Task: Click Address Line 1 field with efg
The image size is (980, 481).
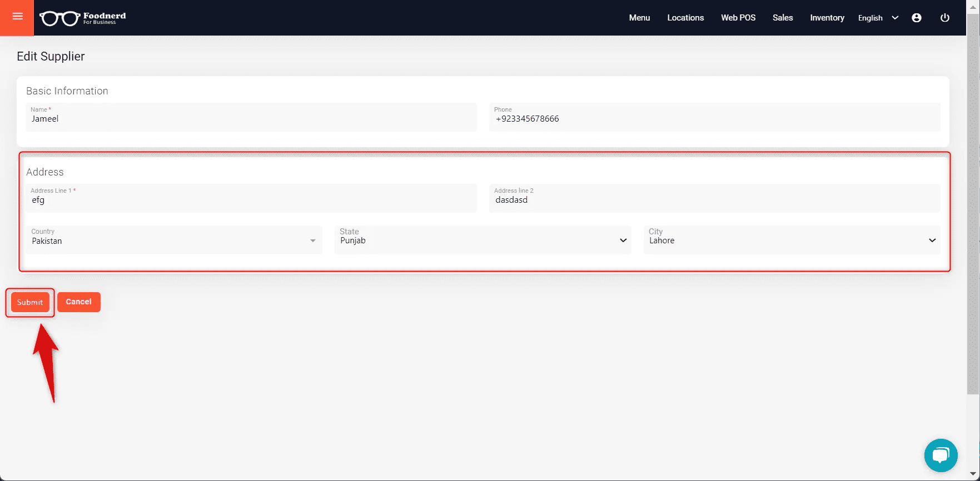Action: [x=251, y=198]
